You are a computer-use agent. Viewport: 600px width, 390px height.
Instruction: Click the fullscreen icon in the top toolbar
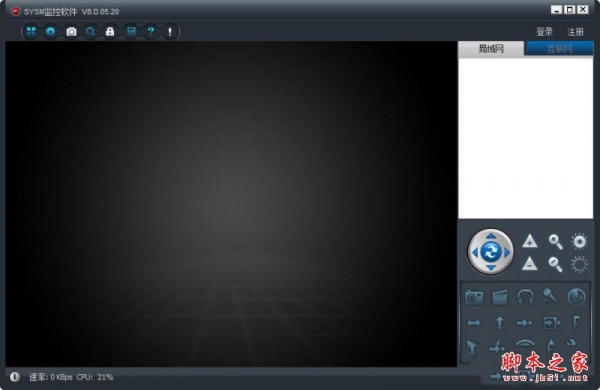click(31, 31)
